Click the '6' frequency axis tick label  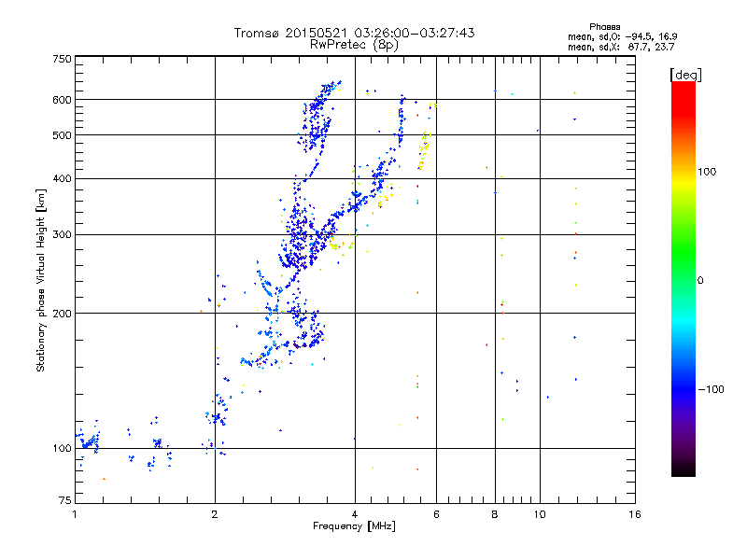point(436,514)
